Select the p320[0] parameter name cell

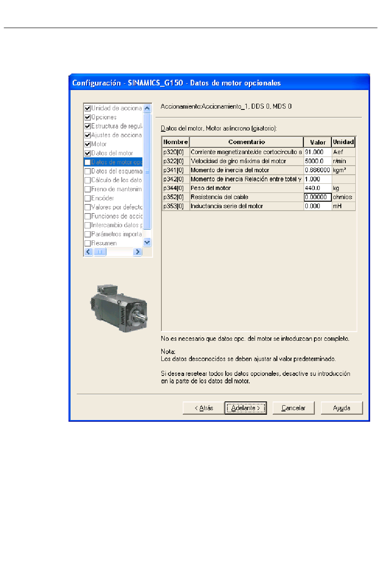point(176,152)
